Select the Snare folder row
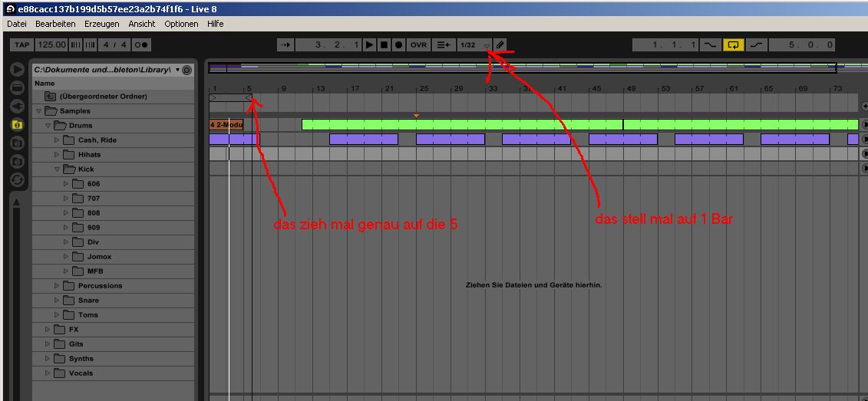Viewport: 868px width, 401px height. click(x=113, y=301)
